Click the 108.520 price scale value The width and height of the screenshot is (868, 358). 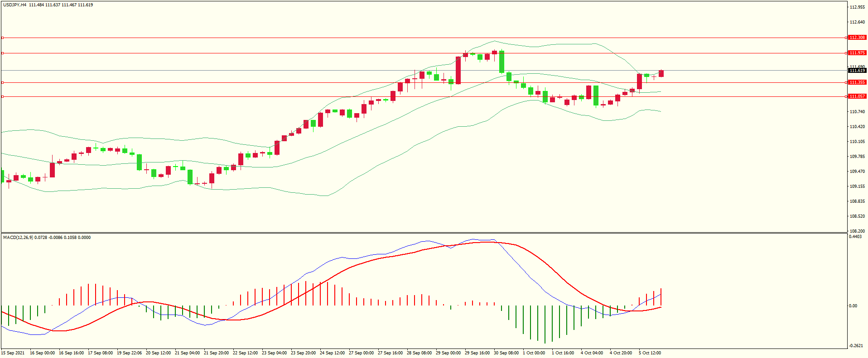pyautogui.click(x=857, y=216)
